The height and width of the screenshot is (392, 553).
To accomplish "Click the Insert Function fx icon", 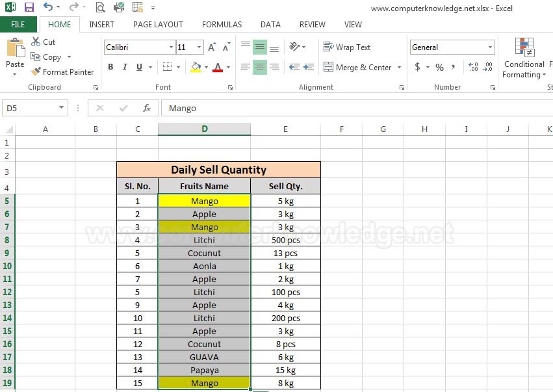I will (x=147, y=108).
